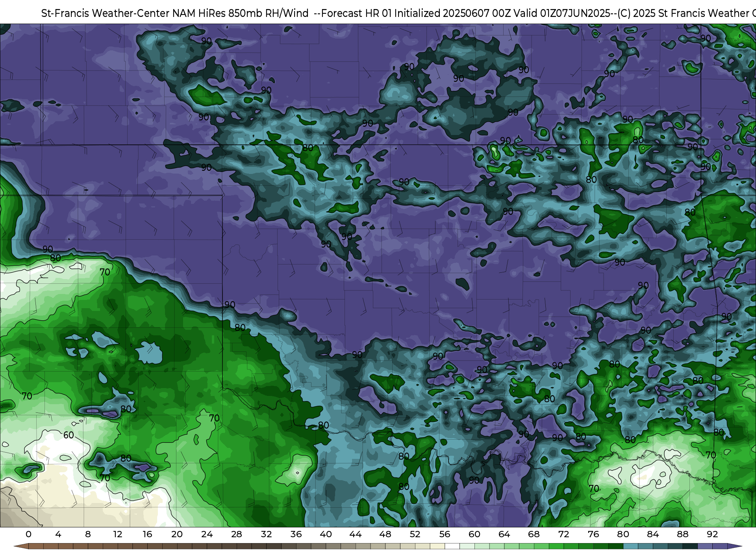The image size is (756, 551).
Task: Click the 24 tick label on the color scale
Action: 207,534
